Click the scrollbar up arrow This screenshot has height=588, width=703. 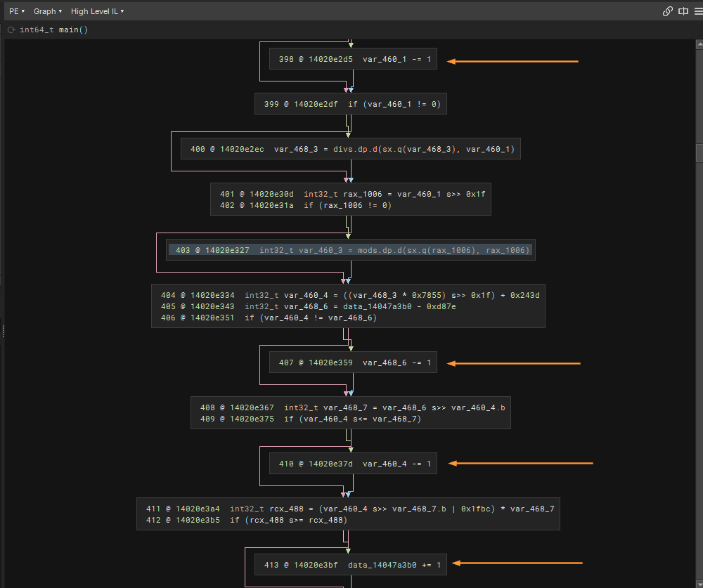(699, 44)
